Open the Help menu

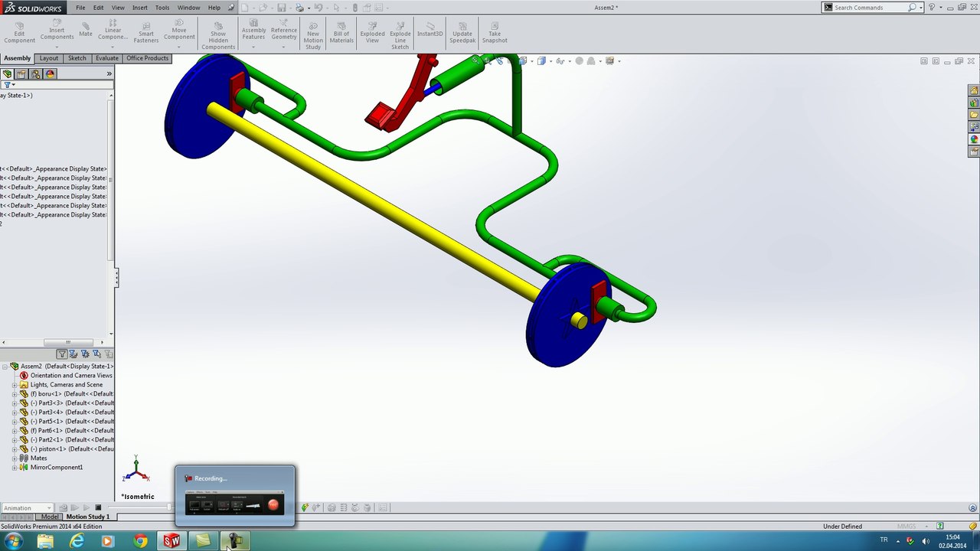coord(214,8)
